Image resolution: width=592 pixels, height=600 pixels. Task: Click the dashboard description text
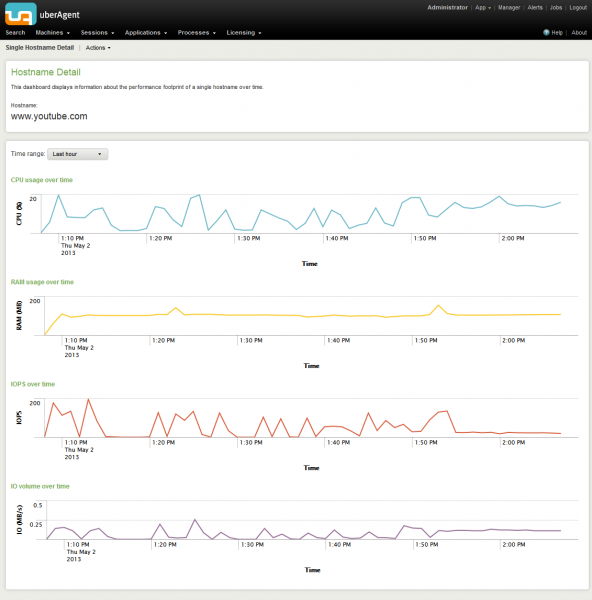pyautogui.click(x=137, y=87)
